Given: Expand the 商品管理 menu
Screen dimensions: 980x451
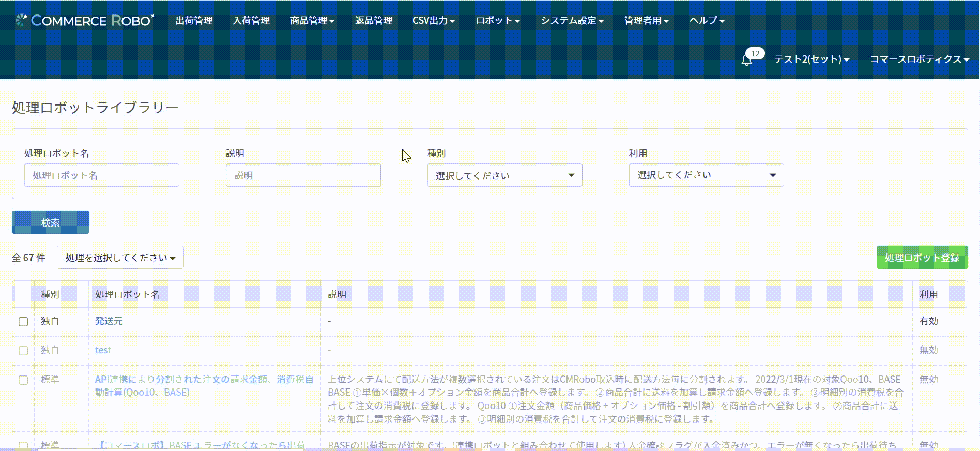Looking at the screenshot, I should pos(312,20).
